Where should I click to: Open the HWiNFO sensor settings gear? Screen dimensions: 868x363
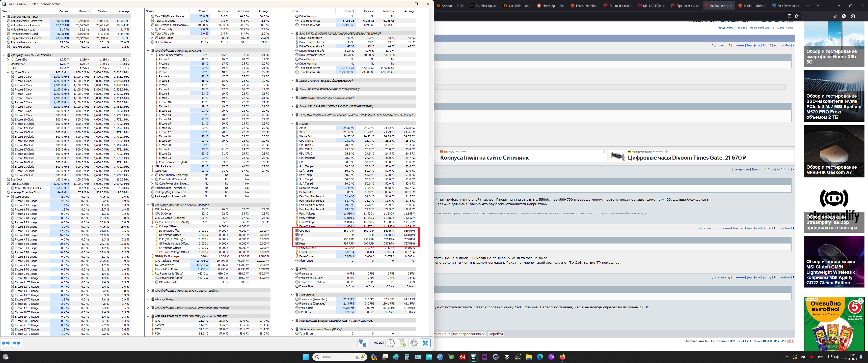pos(414,343)
